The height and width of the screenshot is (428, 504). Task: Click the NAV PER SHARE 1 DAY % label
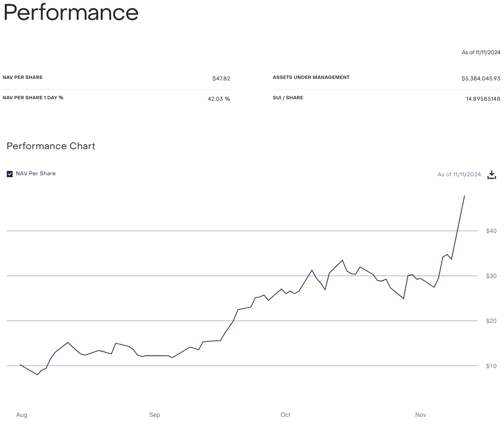tap(33, 98)
